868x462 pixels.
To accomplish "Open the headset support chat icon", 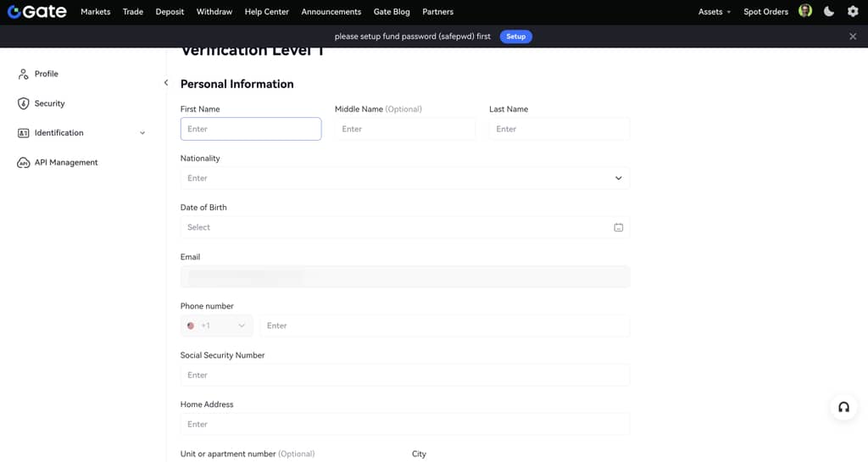I will (843, 407).
